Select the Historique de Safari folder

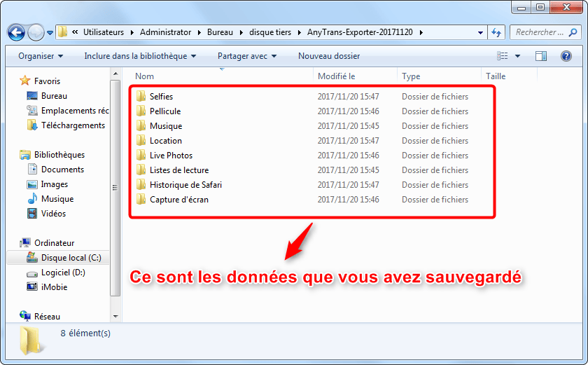point(185,185)
